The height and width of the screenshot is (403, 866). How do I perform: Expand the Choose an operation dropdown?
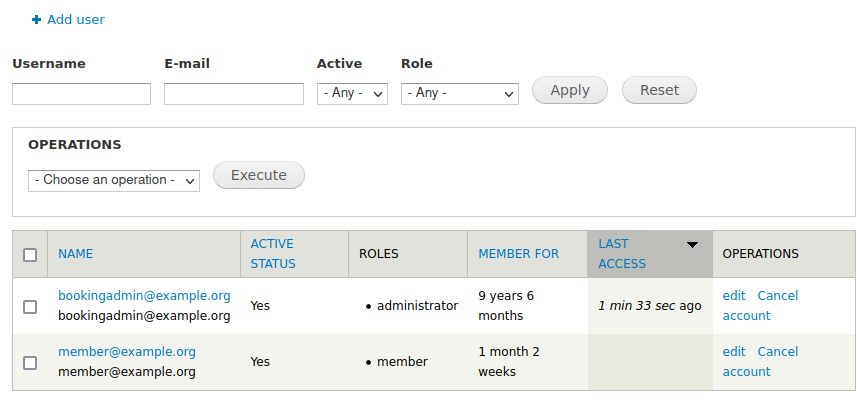(x=114, y=180)
